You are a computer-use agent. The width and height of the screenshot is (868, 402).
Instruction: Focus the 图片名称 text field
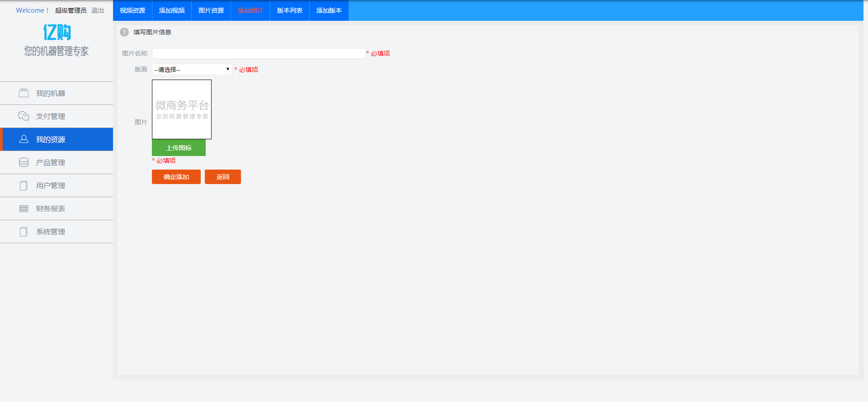pyautogui.click(x=259, y=53)
